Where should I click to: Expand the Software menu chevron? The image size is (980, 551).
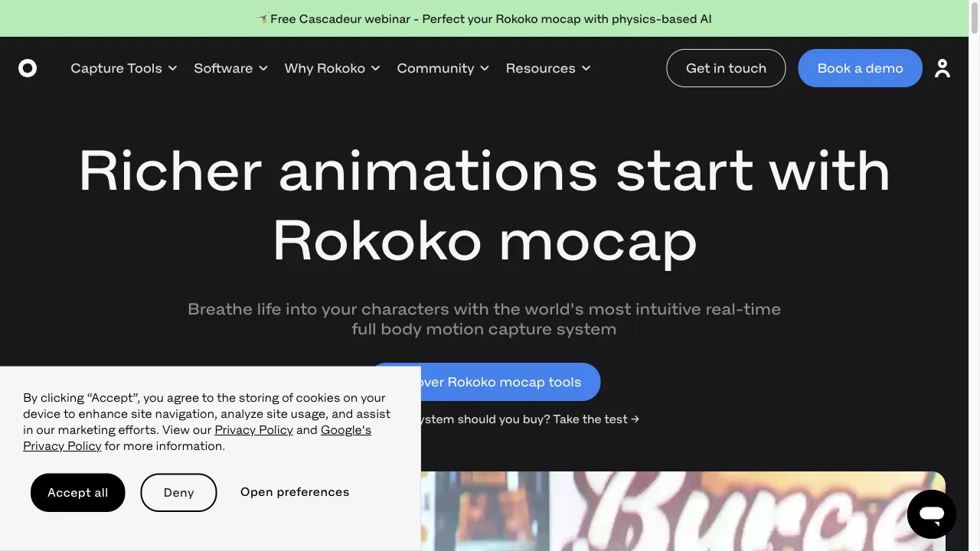[x=263, y=68]
